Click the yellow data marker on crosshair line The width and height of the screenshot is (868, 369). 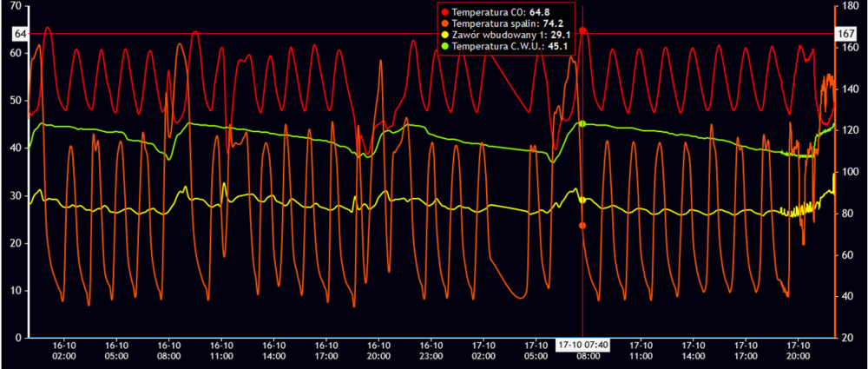(582, 200)
